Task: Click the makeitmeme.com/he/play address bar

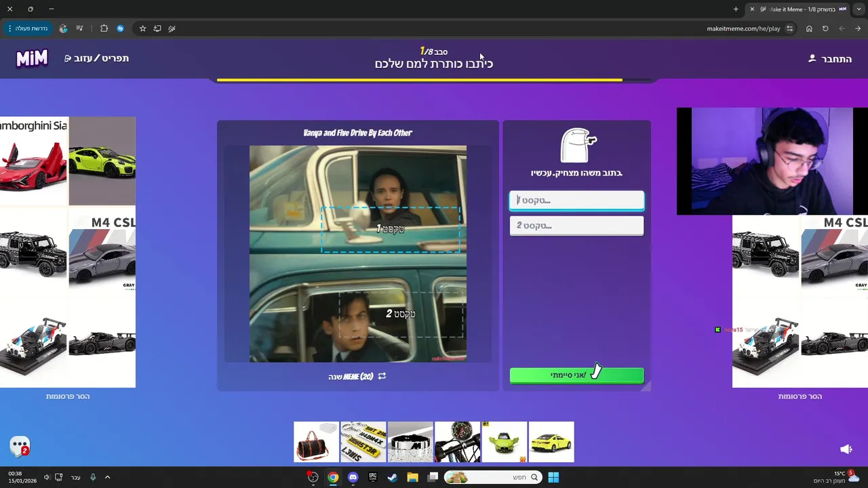Action: point(743,28)
